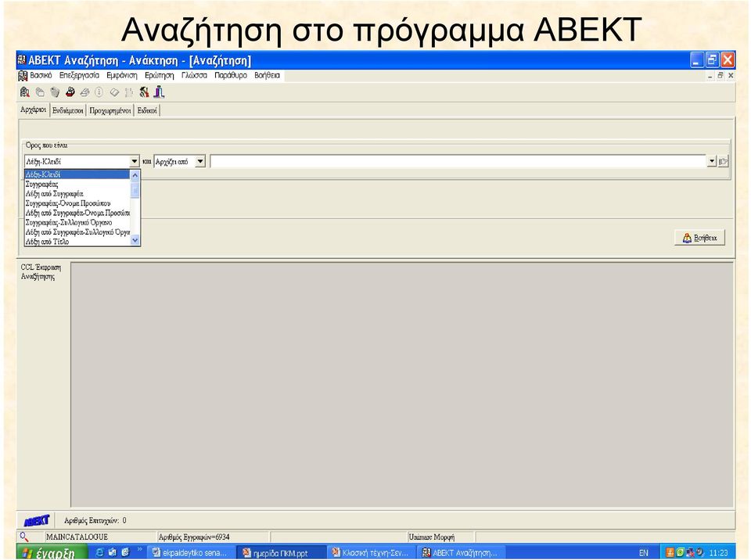
Task: Click the tools toolbar icon with red arrow
Action: (x=144, y=92)
